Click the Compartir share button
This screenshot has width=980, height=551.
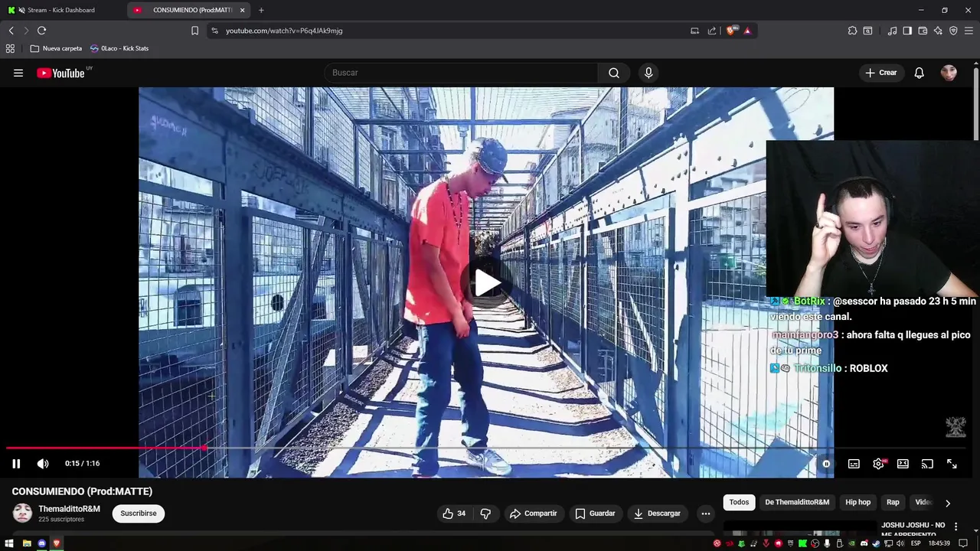click(x=533, y=514)
